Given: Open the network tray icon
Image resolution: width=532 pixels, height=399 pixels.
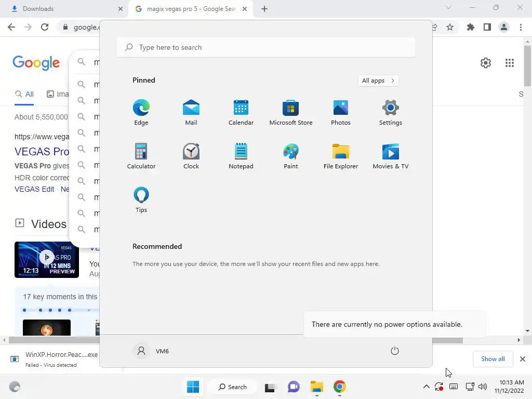Looking at the screenshot, I should click(x=470, y=387).
